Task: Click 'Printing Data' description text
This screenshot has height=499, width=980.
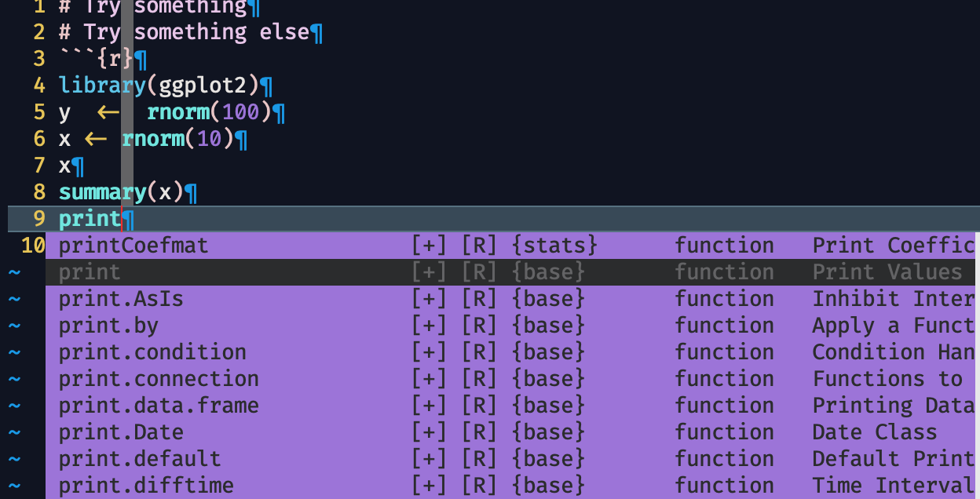Action: pyautogui.click(x=894, y=406)
